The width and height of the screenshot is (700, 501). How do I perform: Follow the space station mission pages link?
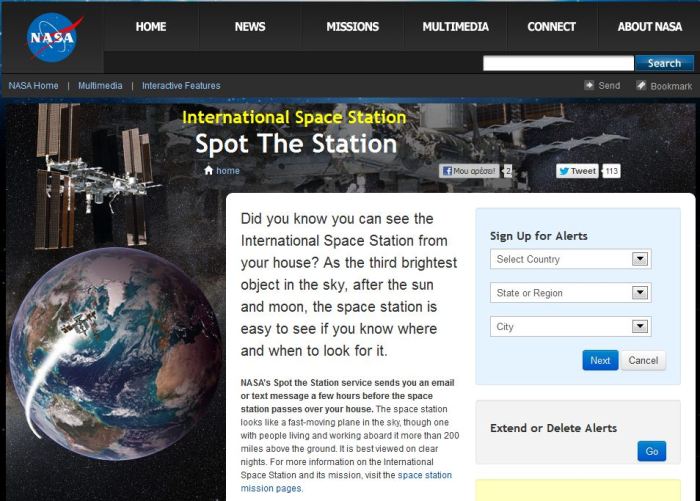pyautogui.click(x=425, y=476)
